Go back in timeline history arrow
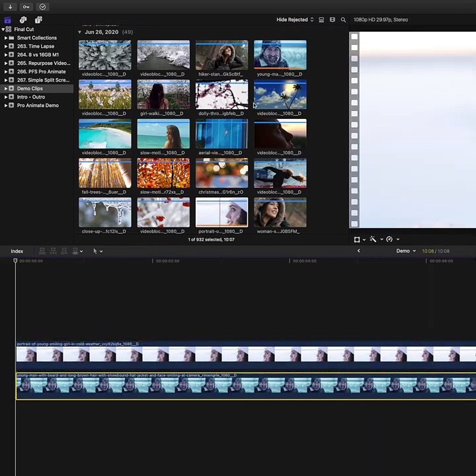Viewport: 476px width, 476px height. [x=358, y=251]
